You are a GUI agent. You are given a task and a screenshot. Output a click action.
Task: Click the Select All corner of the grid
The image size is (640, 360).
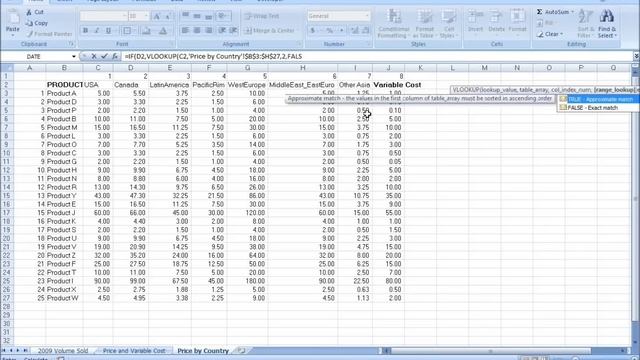click(x=7, y=68)
